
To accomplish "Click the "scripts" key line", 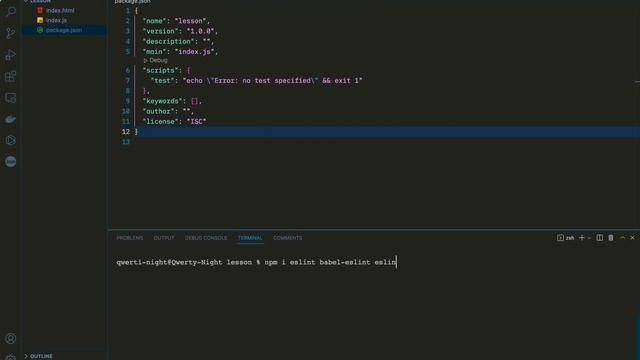I will pos(166,71).
